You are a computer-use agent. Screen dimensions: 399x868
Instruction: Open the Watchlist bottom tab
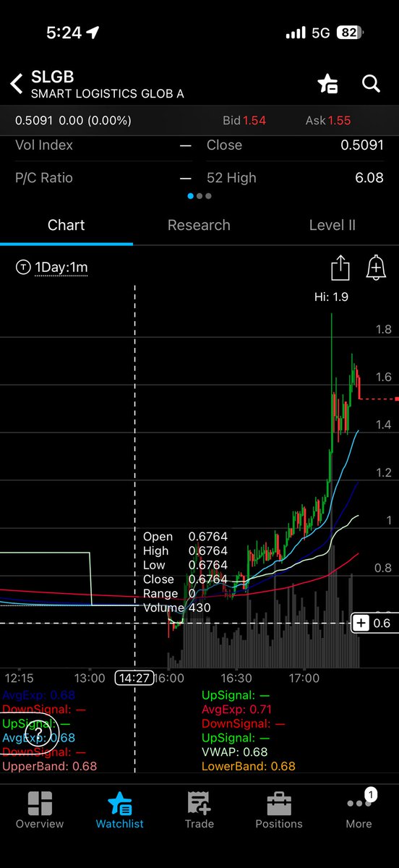[119, 810]
